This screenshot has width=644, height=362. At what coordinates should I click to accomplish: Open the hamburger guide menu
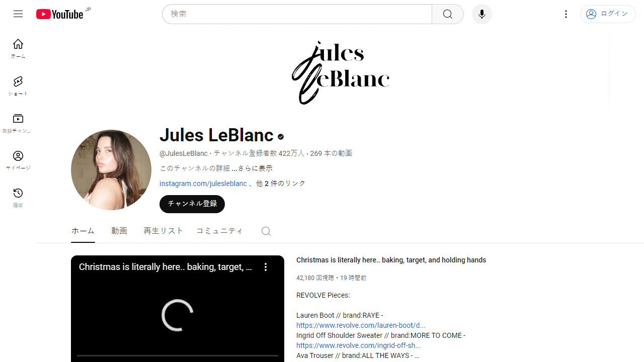[18, 14]
